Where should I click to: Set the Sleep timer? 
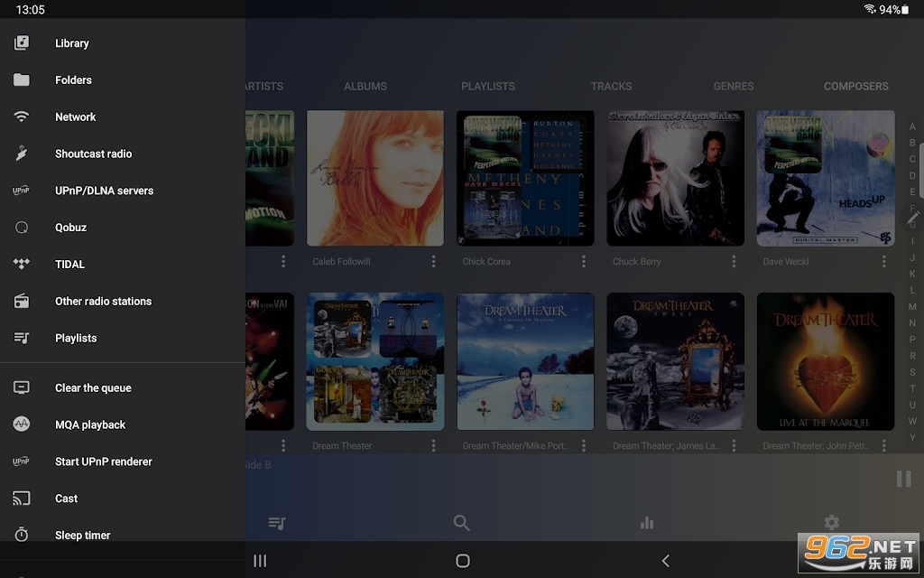point(82,536)
